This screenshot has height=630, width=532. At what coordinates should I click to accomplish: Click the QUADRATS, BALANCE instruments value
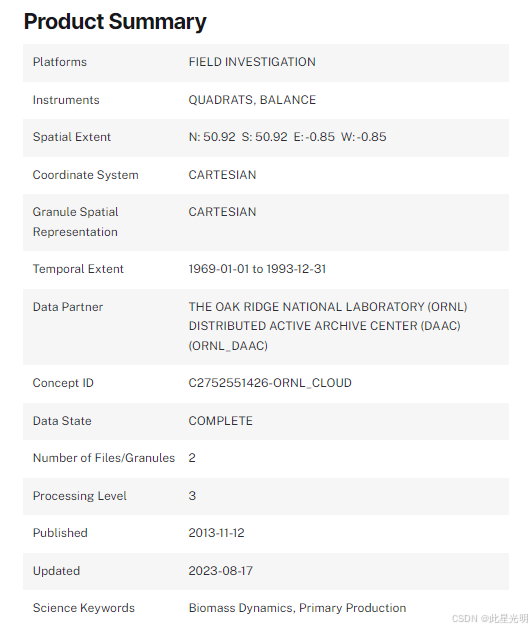coord(252,100)
